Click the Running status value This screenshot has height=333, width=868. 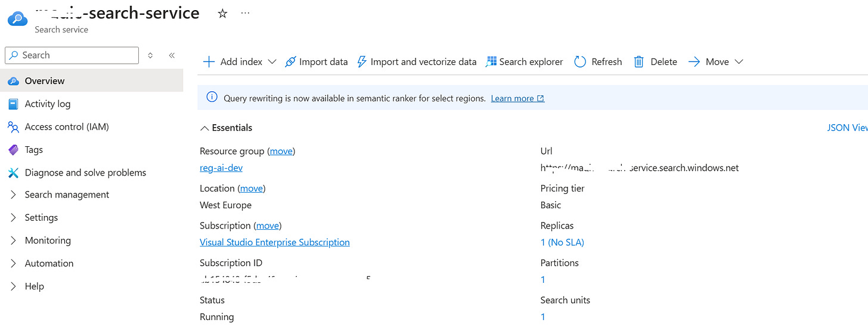217,317
